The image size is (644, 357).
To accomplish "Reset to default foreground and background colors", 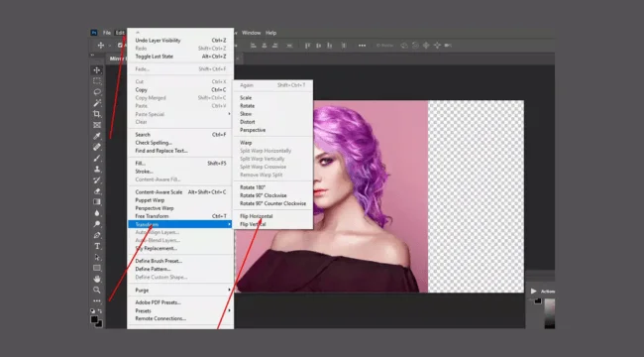I will coord(93,311).
